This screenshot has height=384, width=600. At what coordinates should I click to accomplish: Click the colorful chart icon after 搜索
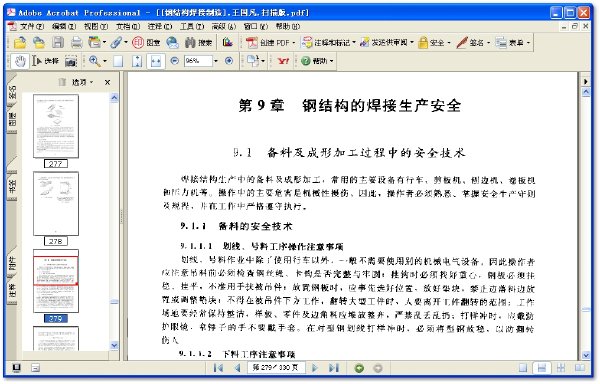(x=228, y=42)
